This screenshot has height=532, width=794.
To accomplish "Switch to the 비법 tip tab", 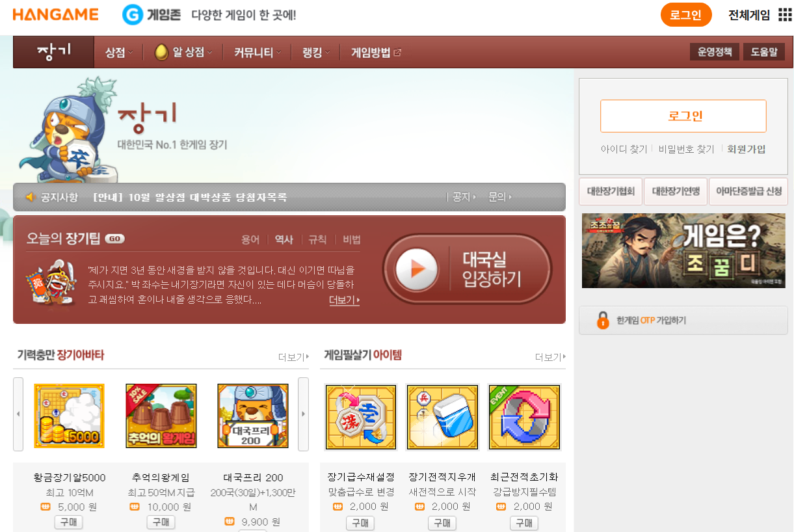I will [x=352, y=239].
